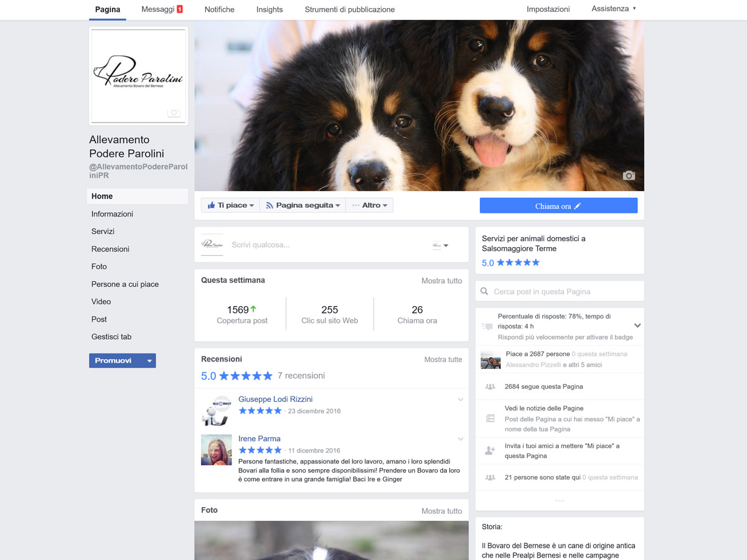Viewport: 747px width, 560px height.
Task: Click the RSS icon on Pagina seguita
Action: click(x=270, y=205)
